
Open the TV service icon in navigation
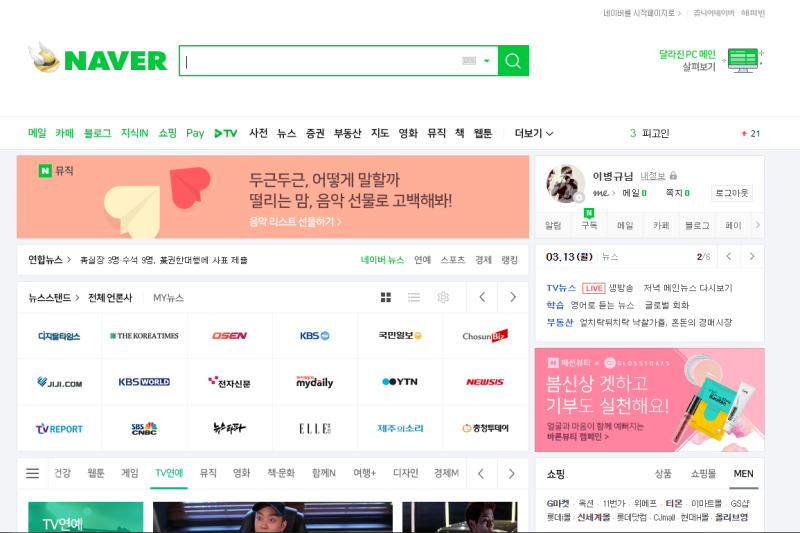226,134
